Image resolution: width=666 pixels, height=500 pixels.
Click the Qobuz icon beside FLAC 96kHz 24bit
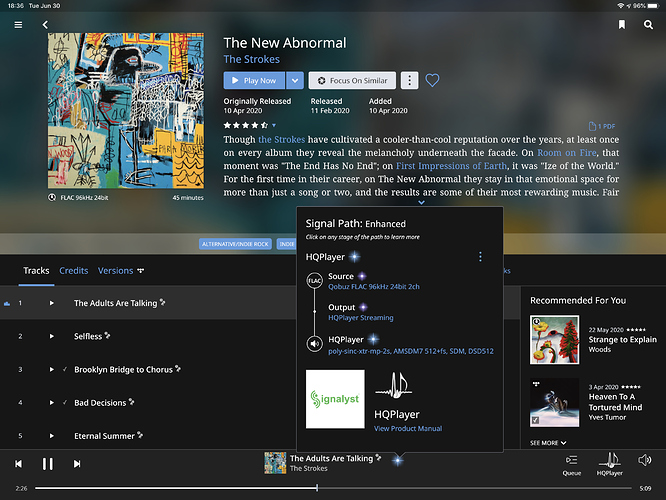pyautogui.click(x=52, y=198)
